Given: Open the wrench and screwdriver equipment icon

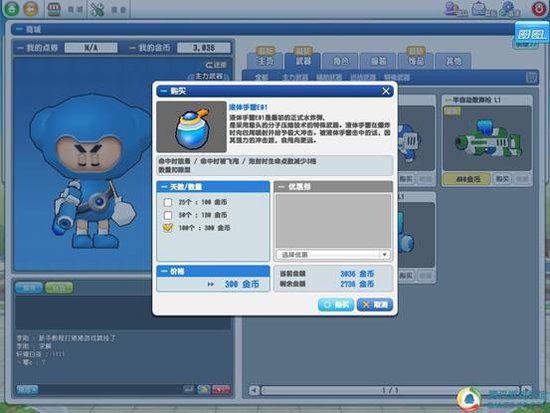Looking at the screenshot, I should (97, 9).
